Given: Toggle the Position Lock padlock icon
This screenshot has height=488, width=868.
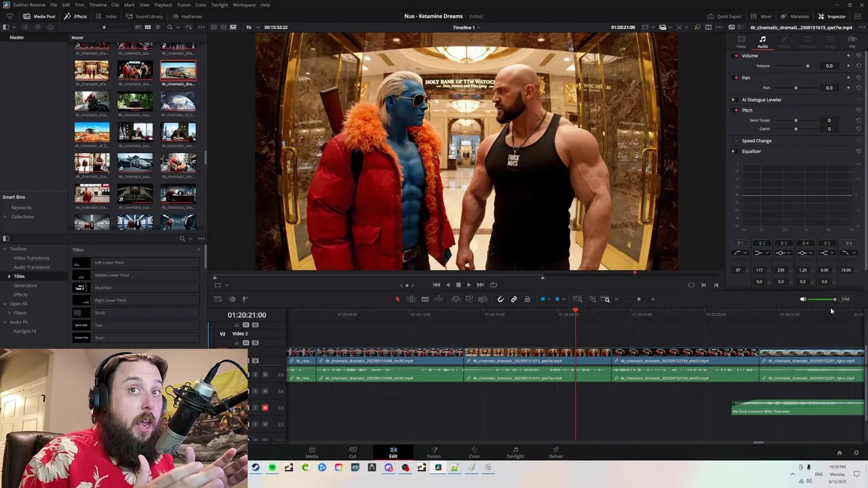Looking at the screenshot, I should [x=527, y=299].
